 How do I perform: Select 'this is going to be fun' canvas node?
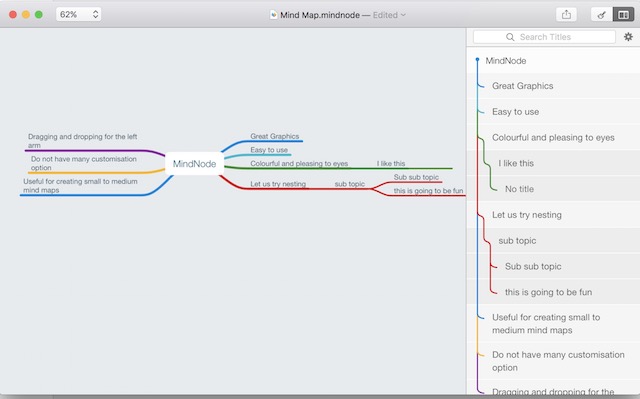click(x=428, y=191)
